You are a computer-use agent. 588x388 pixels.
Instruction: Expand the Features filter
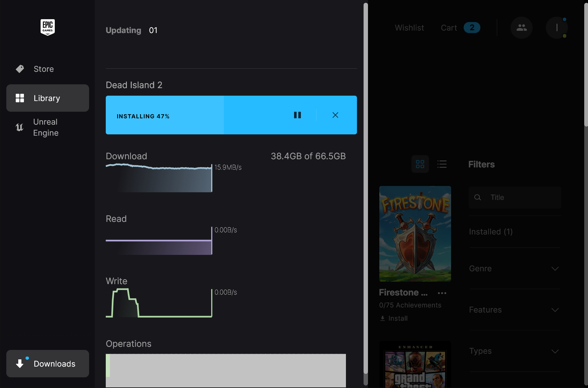point(515,310)
